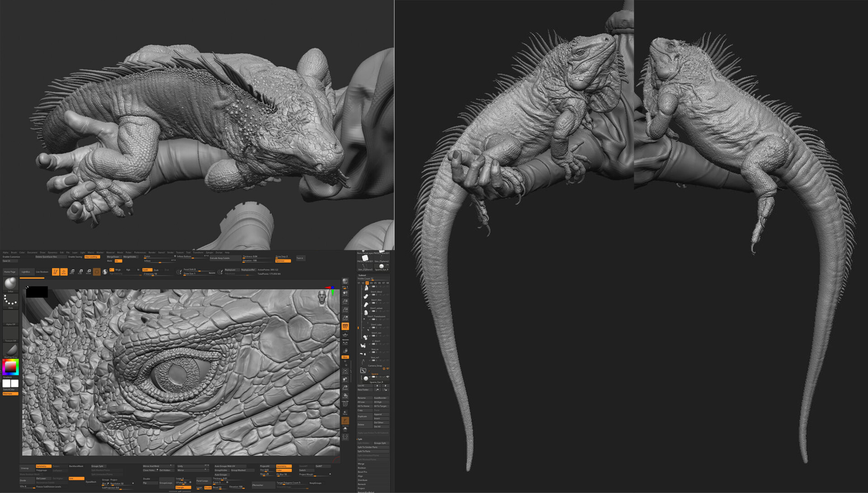
Task: Click the Move gizmo icon
Action: point(72,272)
